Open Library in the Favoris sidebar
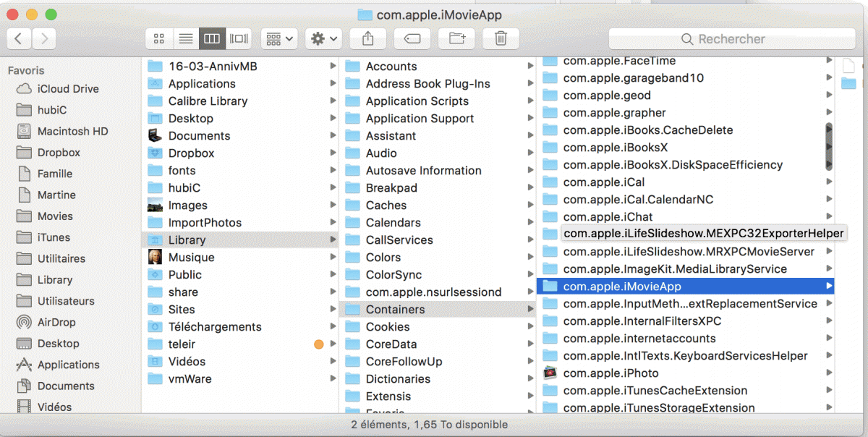This screenshot has height=437, width=868. tap(54, 280)
